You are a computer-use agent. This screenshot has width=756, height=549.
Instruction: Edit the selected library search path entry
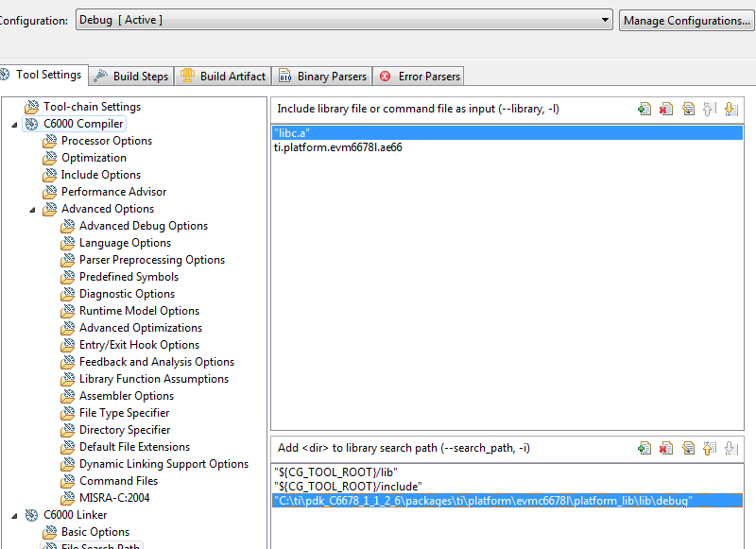pyautogui.click(x=687, y=448)
